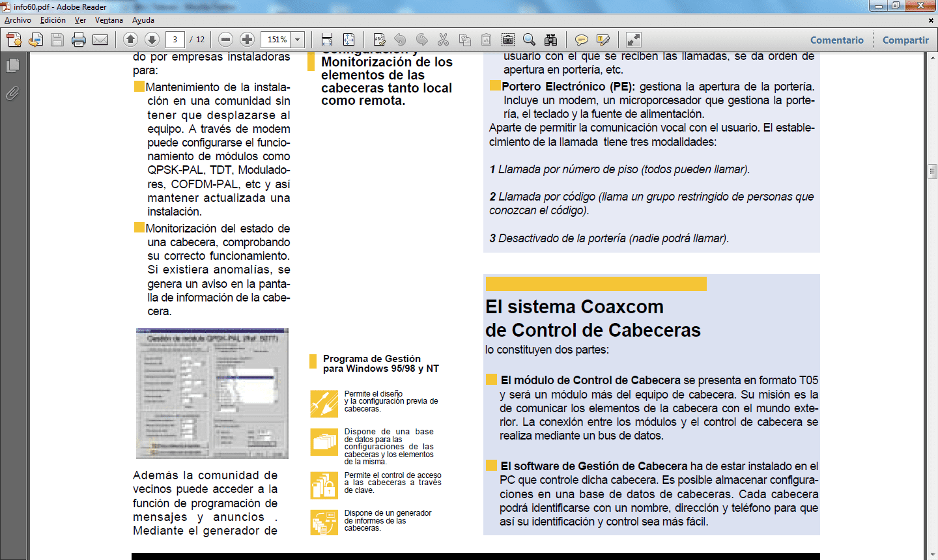The width and height of the screenshot is (938, 560).
Task: Click the Print file icon
Action: pyautogui.click(x=79, y=40)
